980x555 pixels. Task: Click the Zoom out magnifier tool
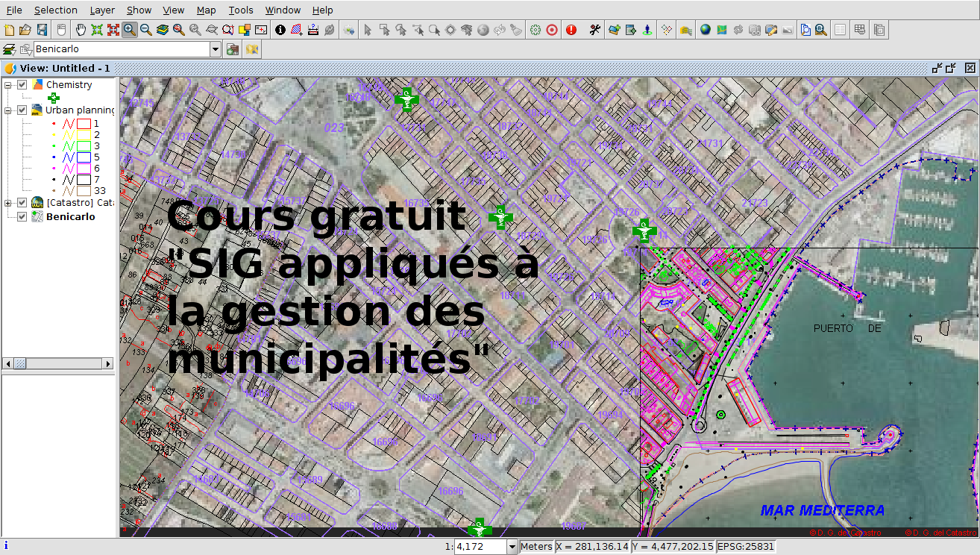point(146,30)
